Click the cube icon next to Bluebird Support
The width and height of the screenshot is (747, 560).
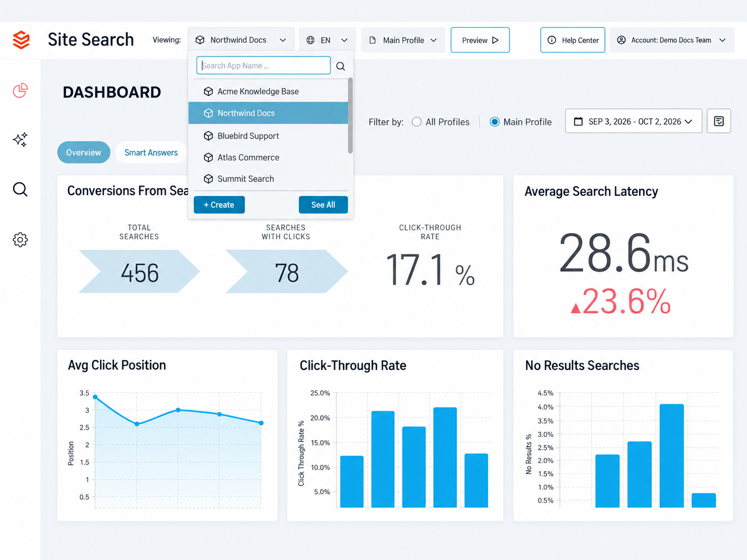(x=208, y=136)
